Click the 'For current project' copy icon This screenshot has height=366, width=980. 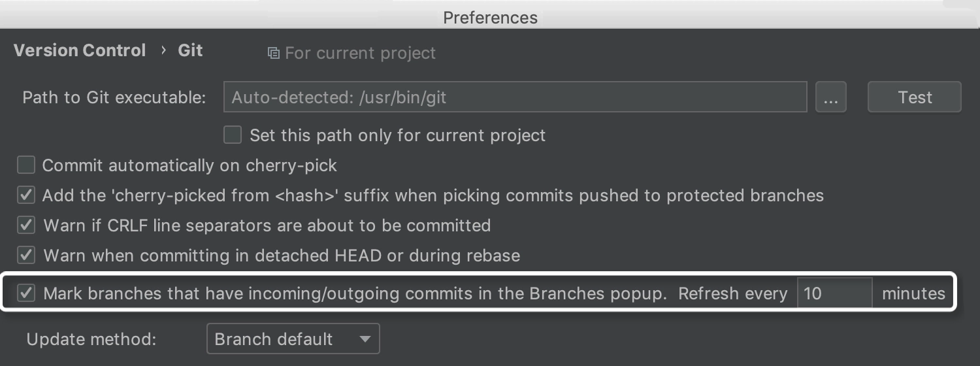[x=274, y=53]
